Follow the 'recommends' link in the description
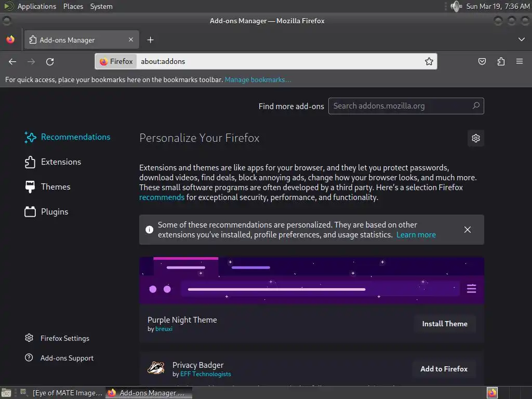 (162, 197)
